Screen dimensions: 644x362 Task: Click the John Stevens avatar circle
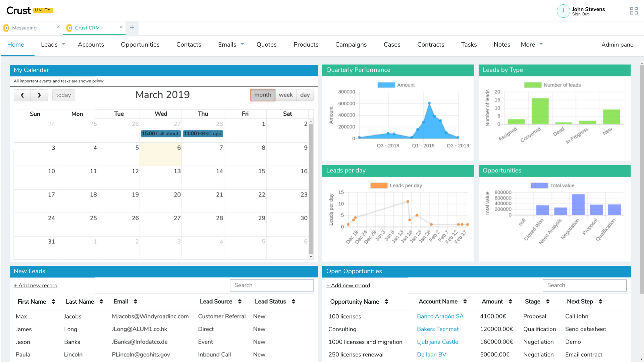563,11
